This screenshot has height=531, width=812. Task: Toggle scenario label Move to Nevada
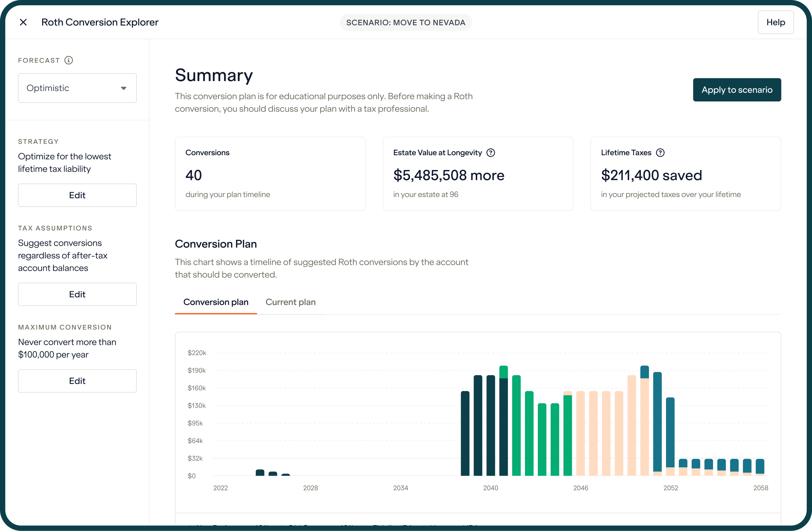[405, 22]
